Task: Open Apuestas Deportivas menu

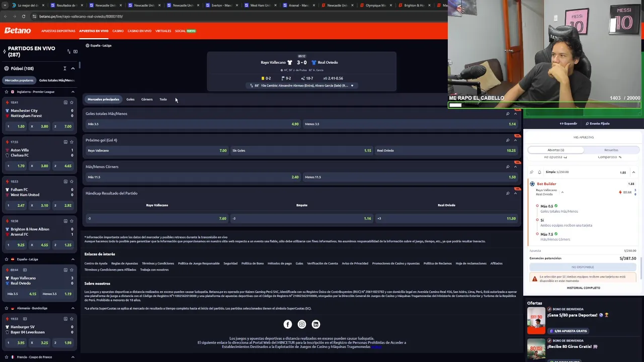Action: pos(58,31)
